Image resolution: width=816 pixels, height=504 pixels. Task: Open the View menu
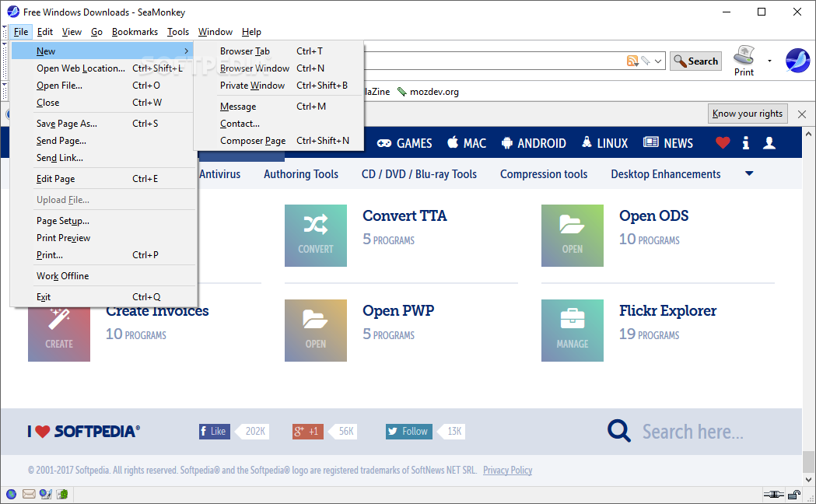[x=72, y=32]
